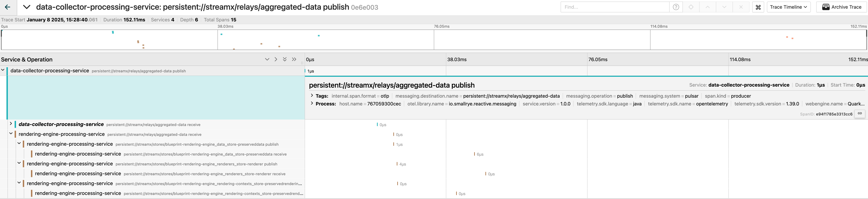Click the 'Total Spans 15' header stat
This screenshot has width=868, height=199.
[x=220, y=20]
